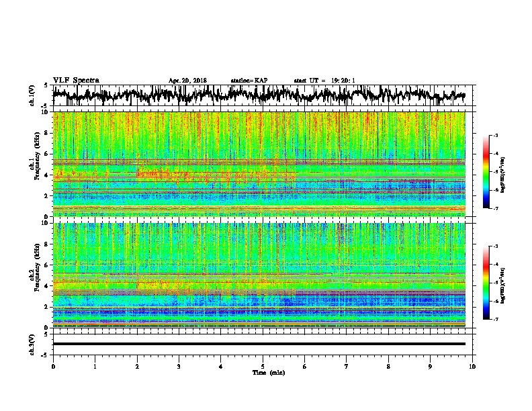Click tick label "2" on the time axis
This screenshot has height=411, width=532.
click(137, 367)
